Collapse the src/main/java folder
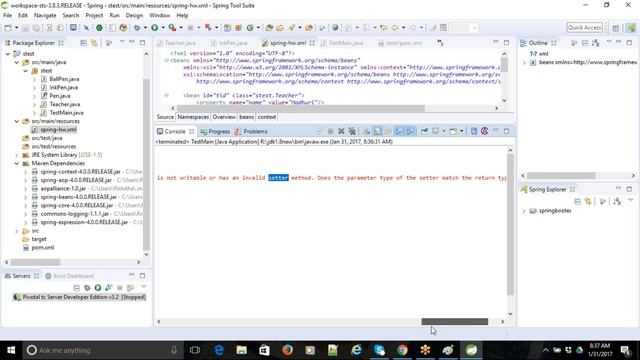Screen dimensions: 640x360 click(x=17, y=62)
